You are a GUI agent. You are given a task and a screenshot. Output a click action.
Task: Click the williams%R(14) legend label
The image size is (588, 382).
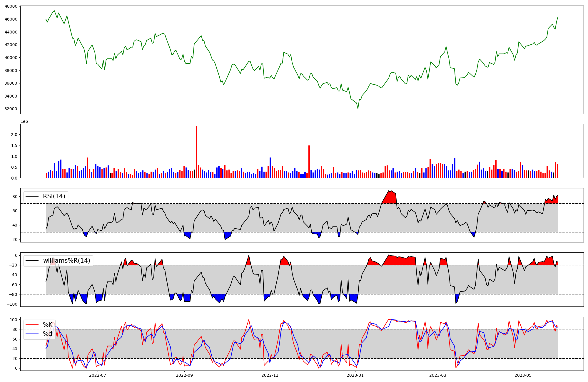66,261
